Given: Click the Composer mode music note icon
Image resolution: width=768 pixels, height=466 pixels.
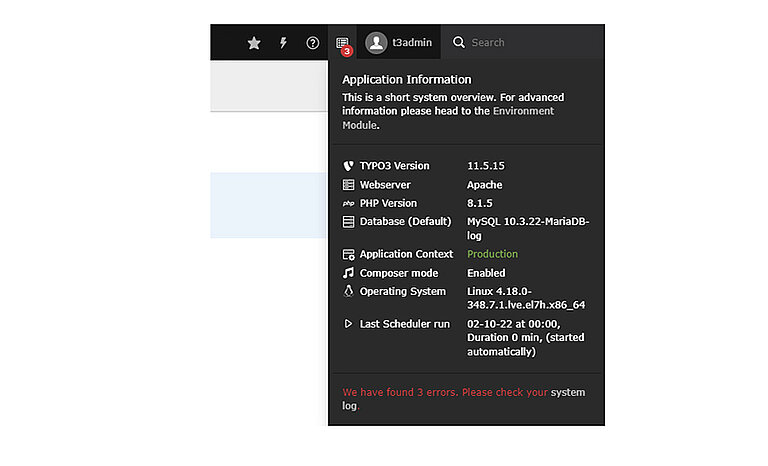Looking at the screenshot, I should [x=348, y=273].
